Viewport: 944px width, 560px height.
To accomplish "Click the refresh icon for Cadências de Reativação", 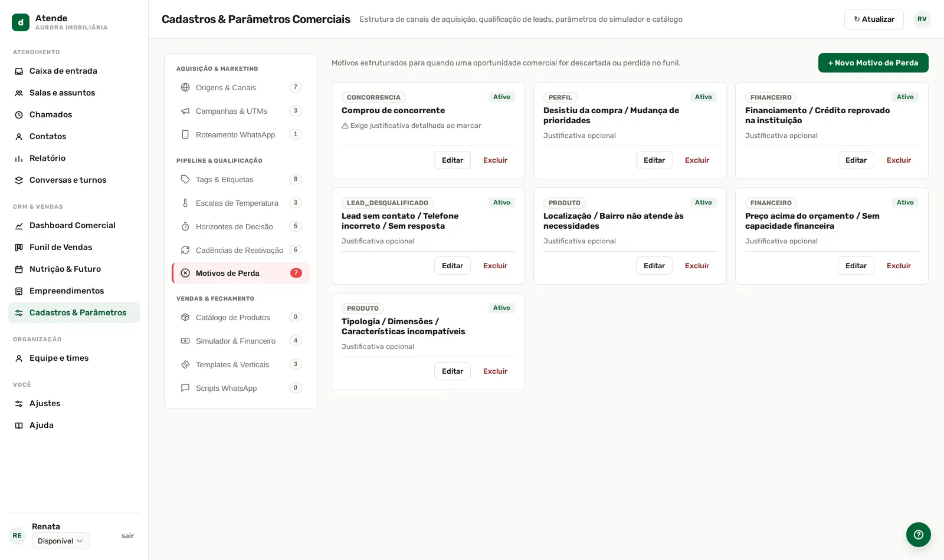I will point(185,250).
